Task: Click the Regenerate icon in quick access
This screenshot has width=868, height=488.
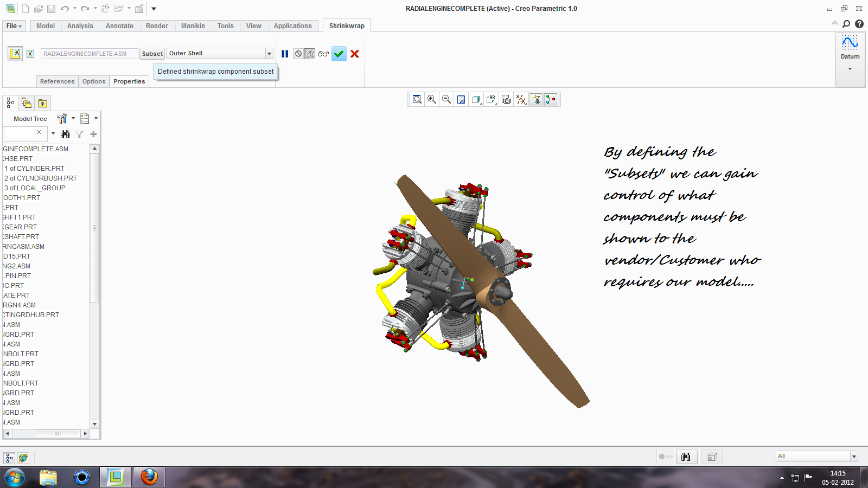Action: 105,9
